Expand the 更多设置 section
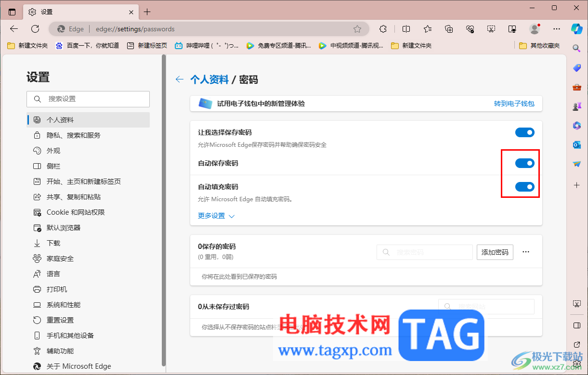Viewport: 588px width, 375px height. click(x=215, y=216)
